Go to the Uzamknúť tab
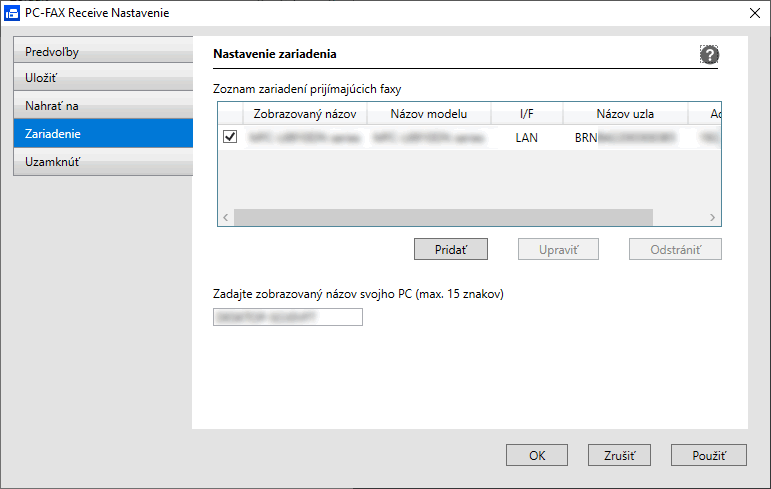 click(103, 161)
